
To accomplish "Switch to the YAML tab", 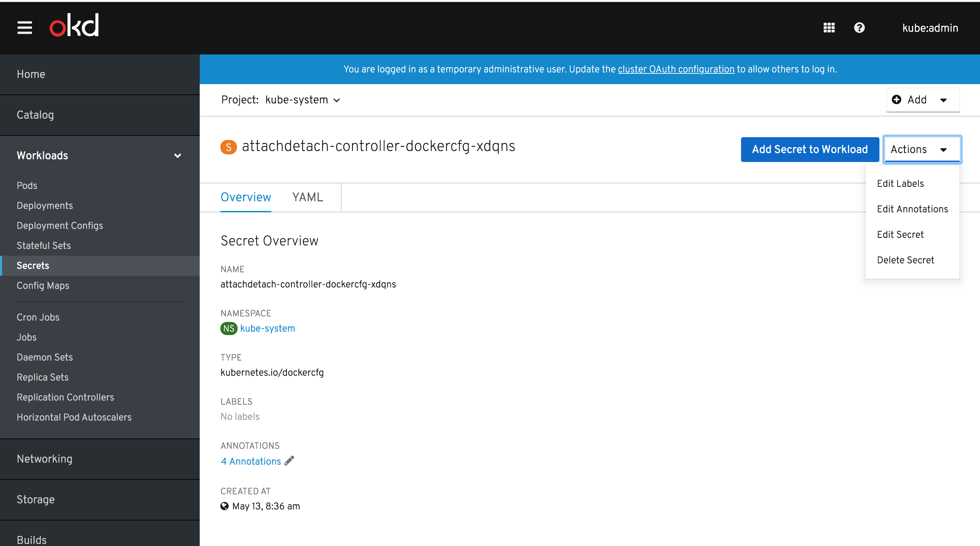I will pos(307,197).
